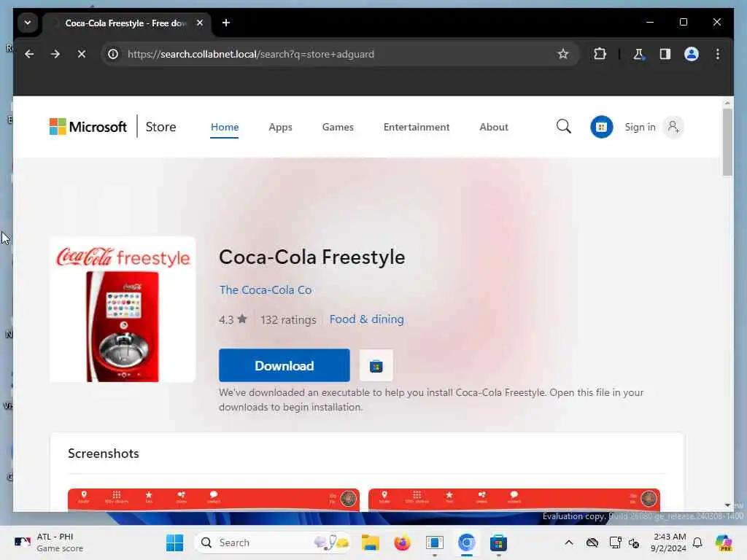
Task: Select the Coca-Cola Freestyle tab
Action: point(127,23)
